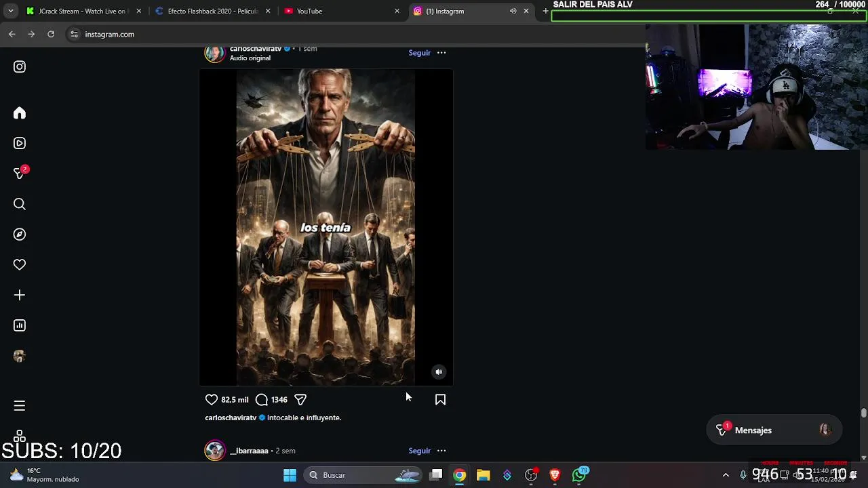
Task: Open more options for the carloschaviratv post
Action: click(441, 53)
